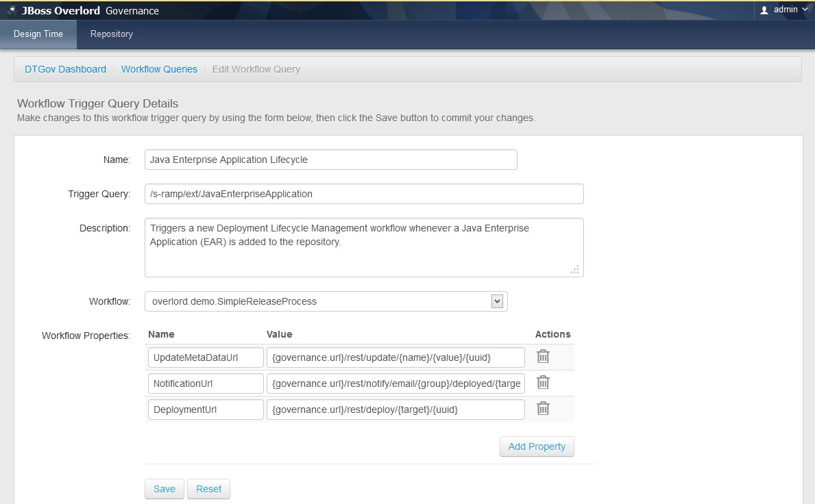Delete the UpdateMetaDataUrl property row
815x504 pixels.
pyautogui.click(x=543, y=357)
